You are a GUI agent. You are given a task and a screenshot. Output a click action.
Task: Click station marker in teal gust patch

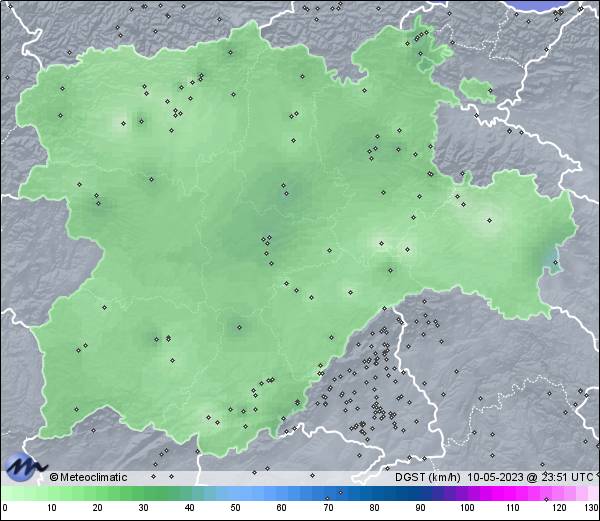point(556,262)
